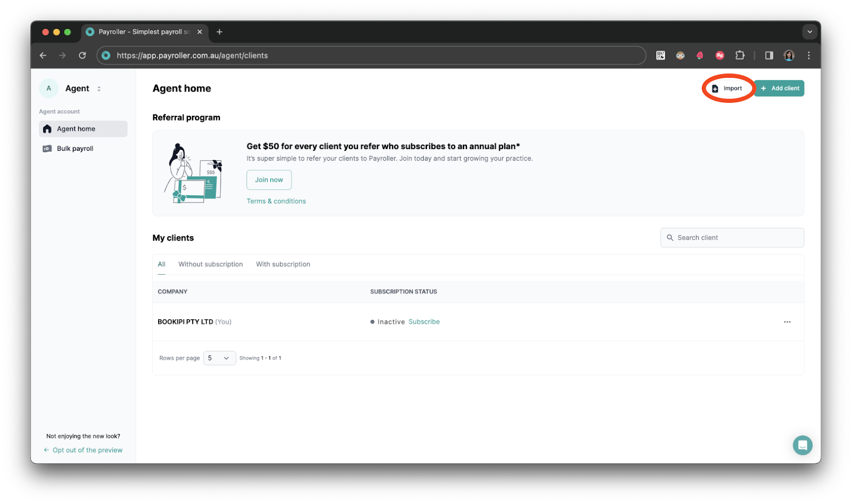This screenshot has height=504, width=852.
Task: Open the Agent account switcher arrows
Action: pyautogui.click(x=99, y=89)
